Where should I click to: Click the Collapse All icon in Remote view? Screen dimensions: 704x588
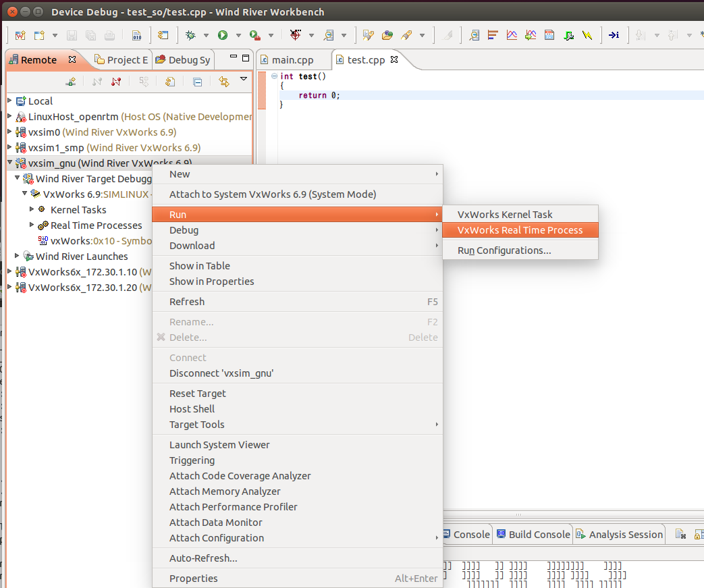click(x=198, y=82)
